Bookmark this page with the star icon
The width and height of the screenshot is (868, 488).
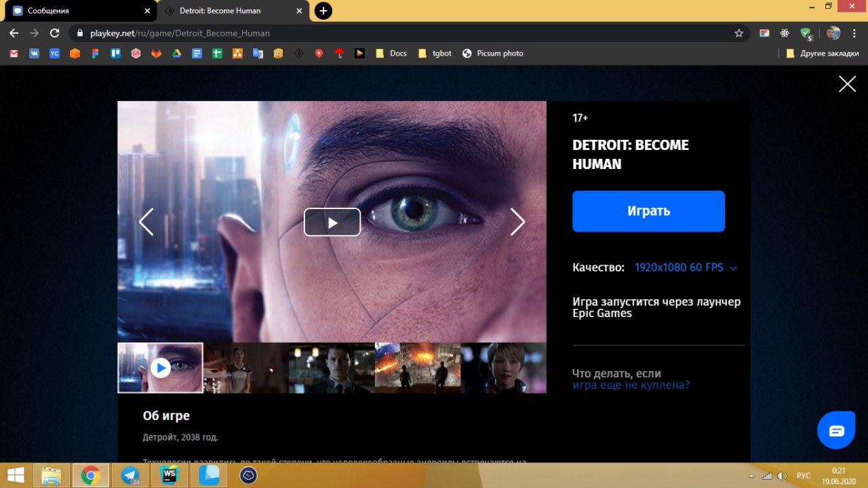pyautogui.click(x=738, y=33)
